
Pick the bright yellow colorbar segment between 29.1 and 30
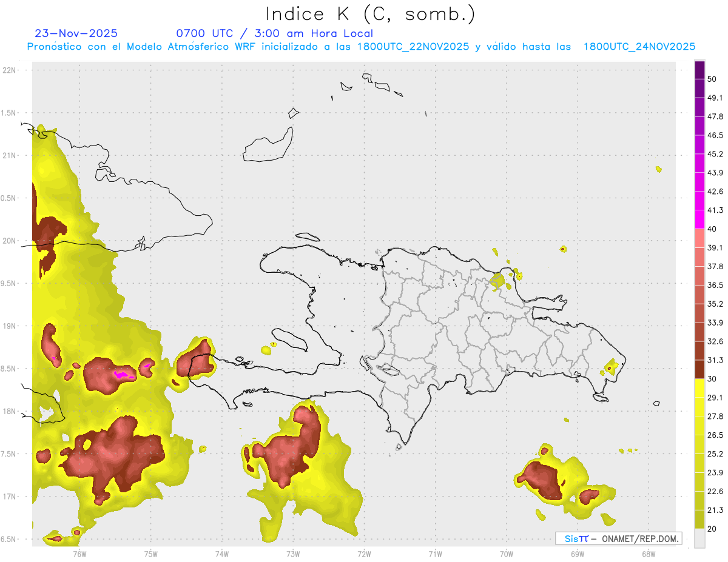pos(699,389)
